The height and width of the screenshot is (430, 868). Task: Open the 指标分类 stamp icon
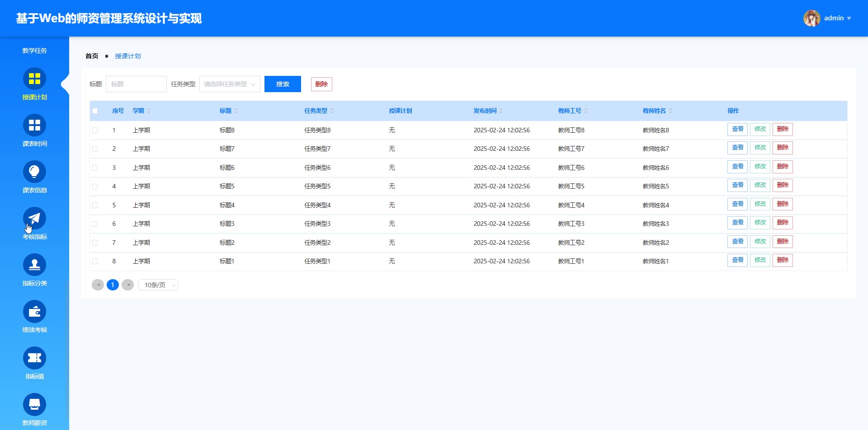point(34,265)
